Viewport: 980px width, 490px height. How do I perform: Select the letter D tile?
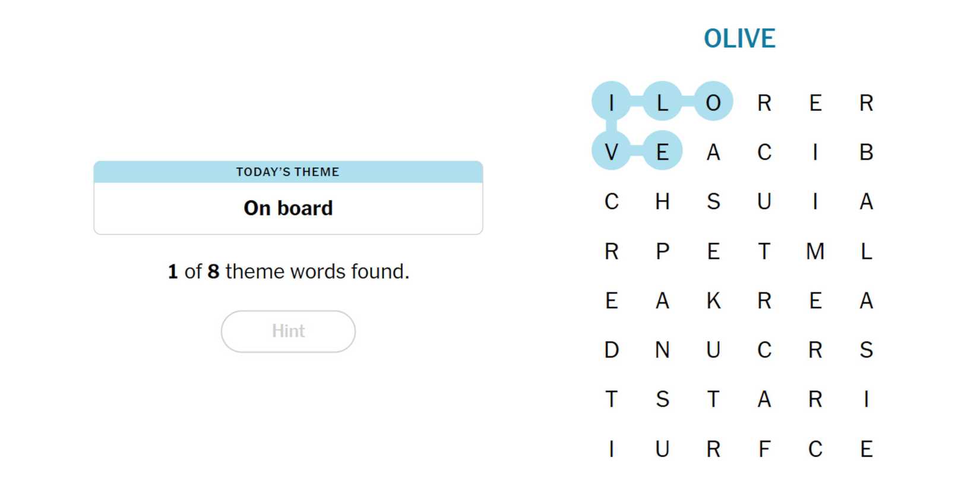[611, 350]
